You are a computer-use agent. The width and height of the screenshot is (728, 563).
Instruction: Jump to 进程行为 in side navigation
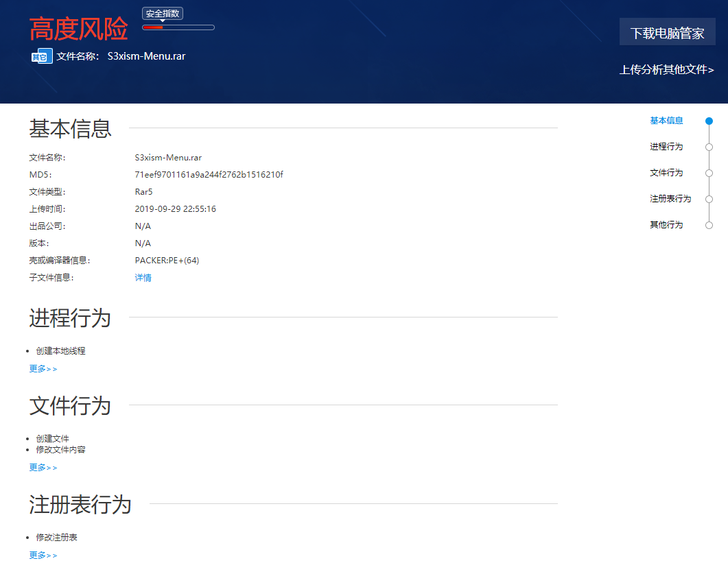click(666, 147)
